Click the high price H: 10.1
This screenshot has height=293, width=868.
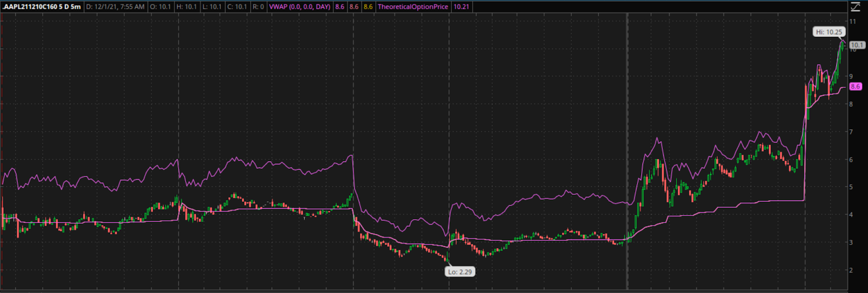click(187, 7)
